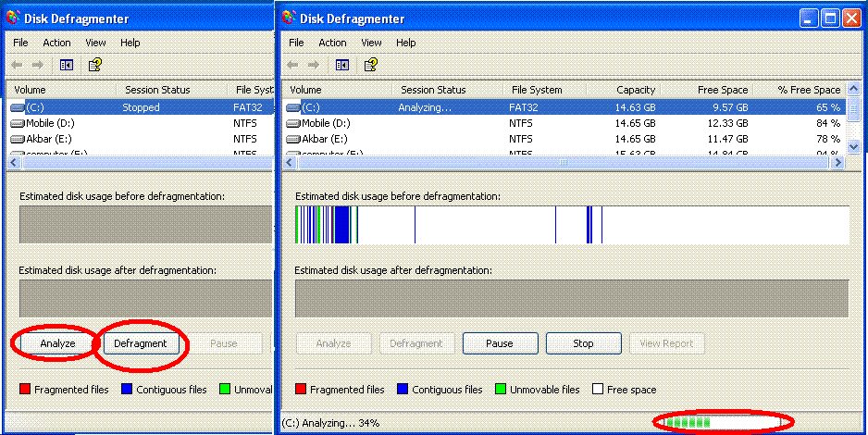Viewport: 868px width, 435px height.
Task: Open Help menu in left window
Action: click(130, 43)
